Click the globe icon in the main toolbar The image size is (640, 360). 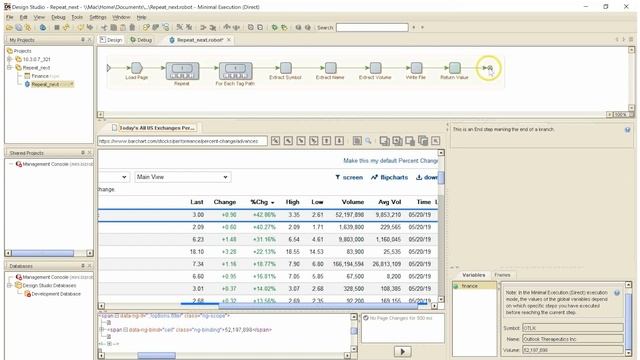click(43, 27)
